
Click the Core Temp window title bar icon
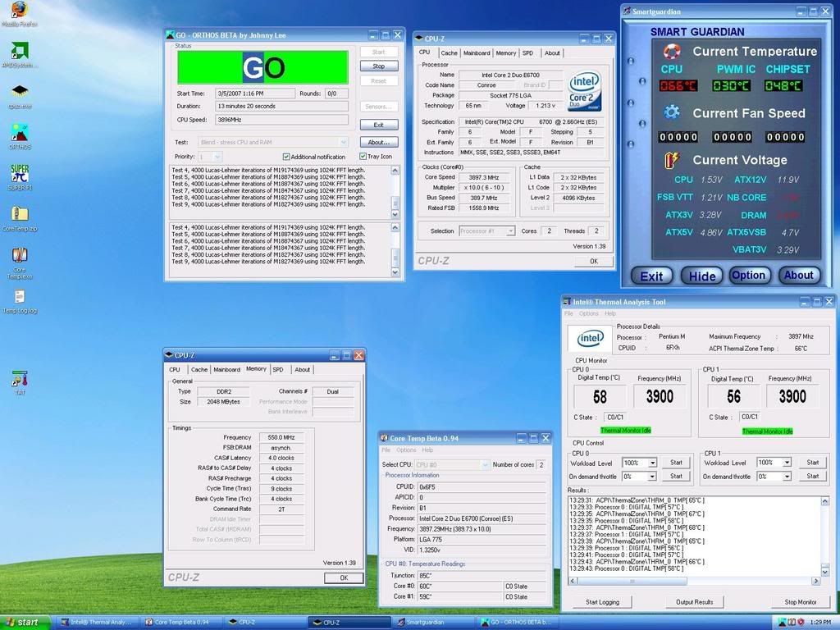tap(384, 438)
